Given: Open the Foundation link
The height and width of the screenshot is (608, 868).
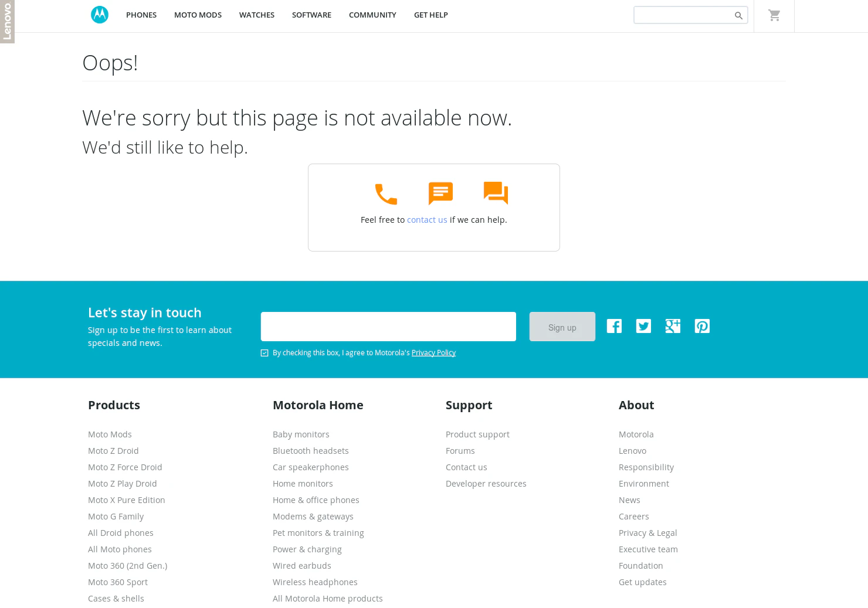Looking at the screenshot, I should click(x=641, y=566).
